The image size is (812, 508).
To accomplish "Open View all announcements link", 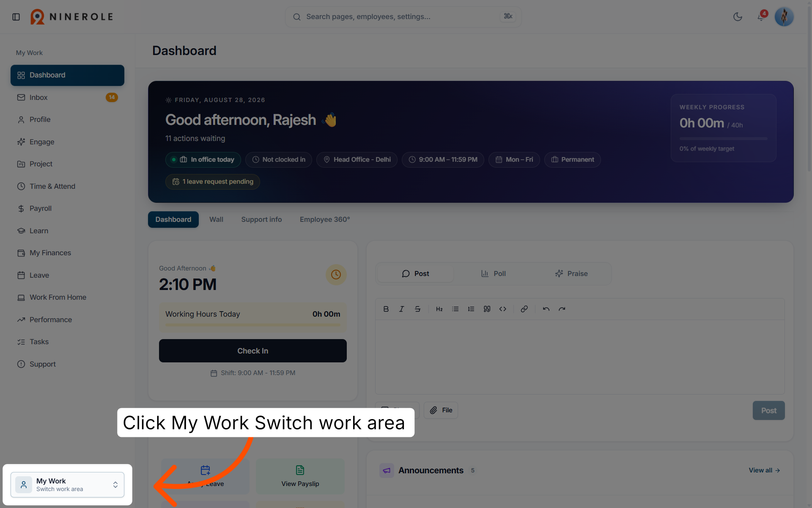I will click(x=764, y=470).
